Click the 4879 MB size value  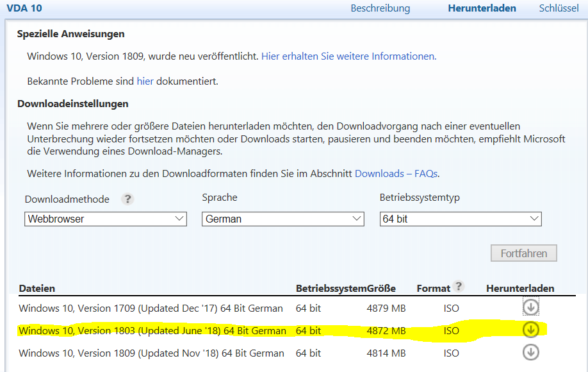386,309
